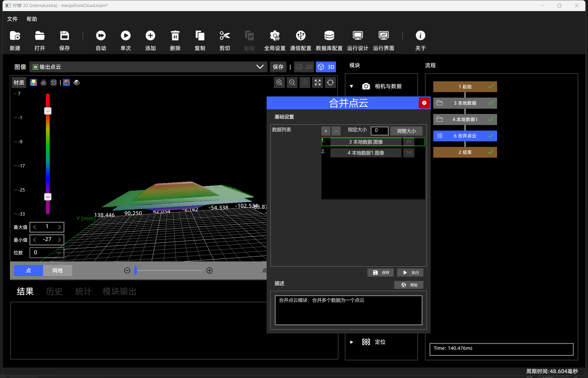Select the gray sphere material icon
Viewport: 588px width, 378px height.
click(x=43, y=82)
